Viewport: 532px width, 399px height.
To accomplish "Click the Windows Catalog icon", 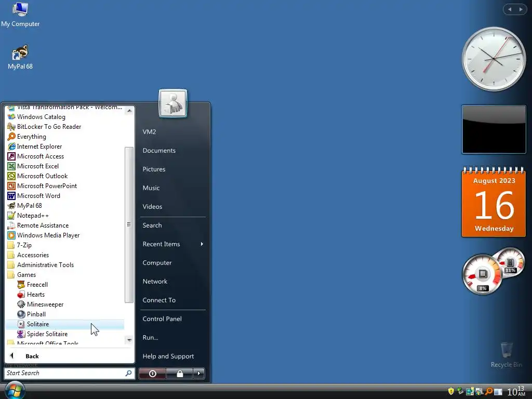I will pyautogui.click(x=11, y=117).
